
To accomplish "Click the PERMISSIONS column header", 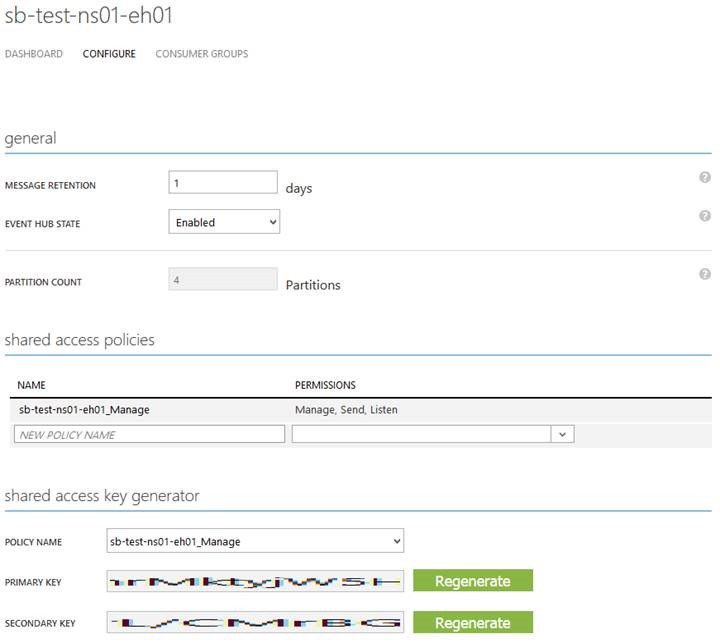I will point(325,385).
